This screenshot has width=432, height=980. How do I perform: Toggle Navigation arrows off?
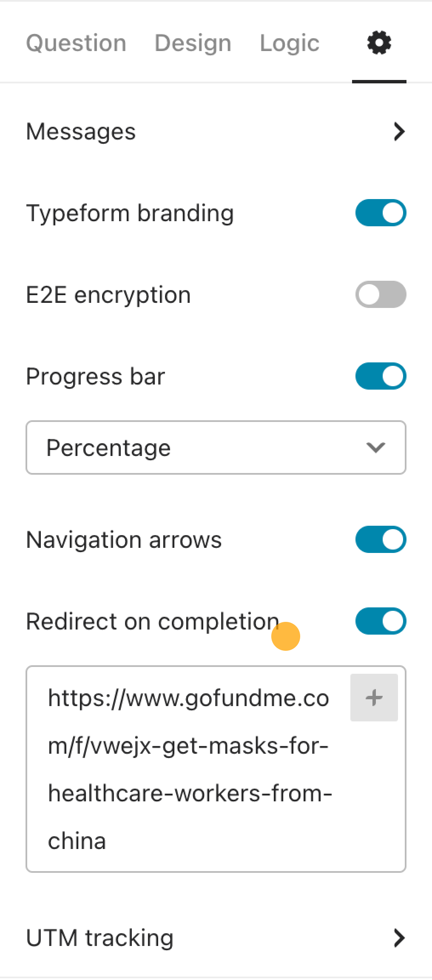point(381,539)
